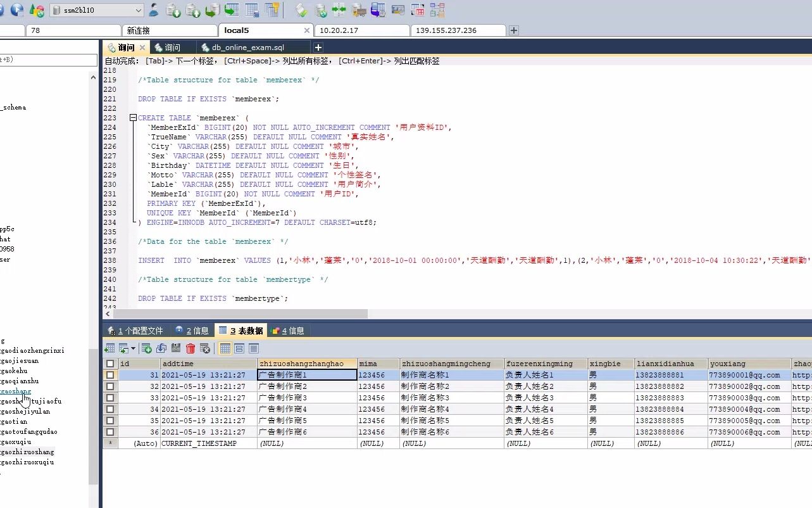Screen dimensions: 812x508
Task: Click the icon just left of ssm2bl10 selector
Action: tap(37, 11)
